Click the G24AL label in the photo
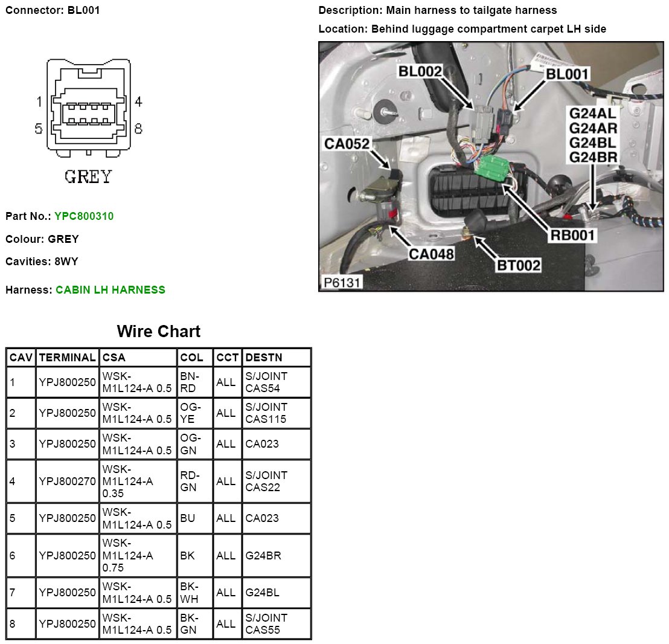This screenshot has height=644, width=669. [593, 114]
